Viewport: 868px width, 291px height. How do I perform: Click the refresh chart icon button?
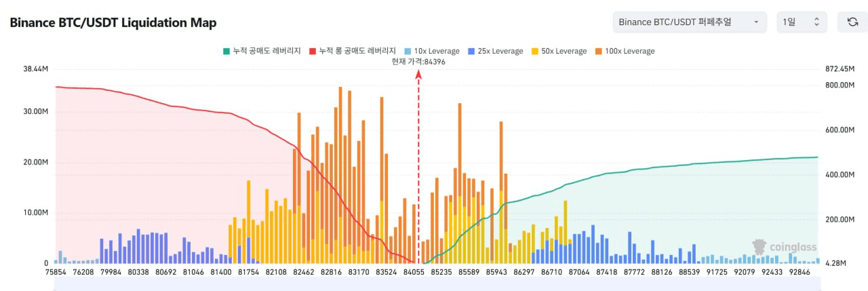point(852,22)
